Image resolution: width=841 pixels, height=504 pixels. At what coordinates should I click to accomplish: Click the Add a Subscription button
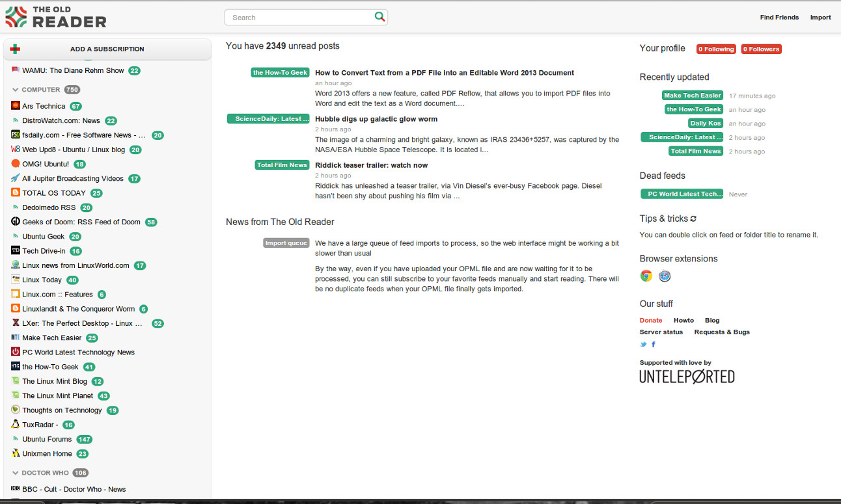click(107, 49)
